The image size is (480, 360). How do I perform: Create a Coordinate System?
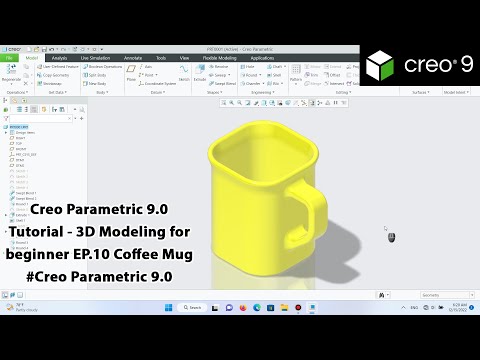[x=157, y=84]
